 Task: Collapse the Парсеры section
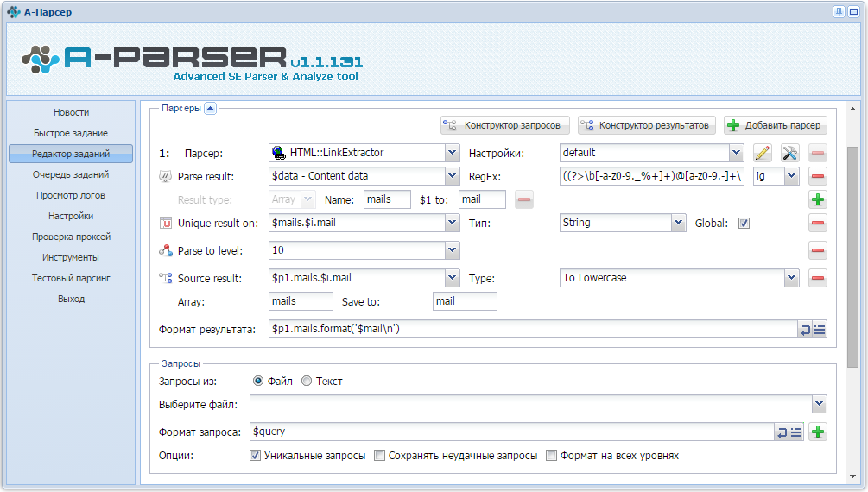(211, 109)
